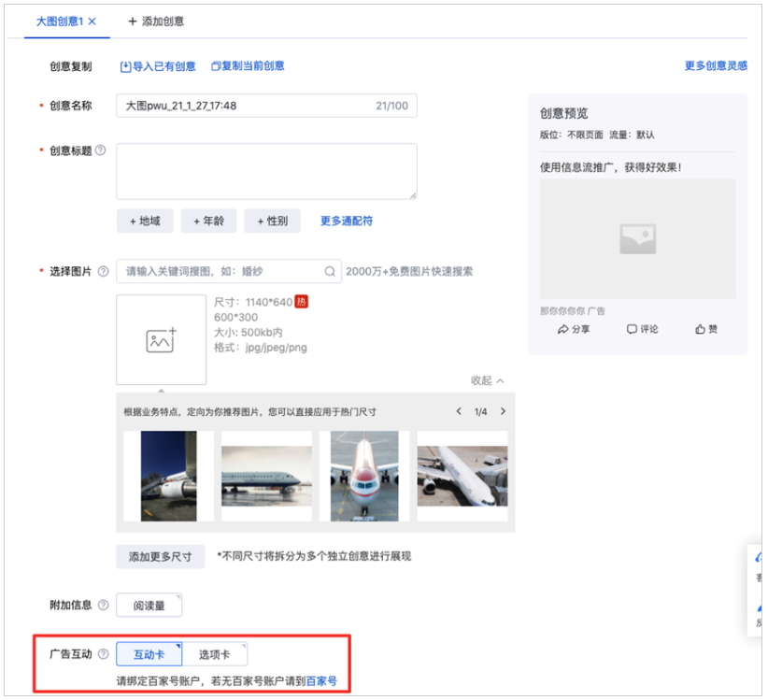Click the 评论 comment icon in preview
768x700 pixels.
point(632,329)
